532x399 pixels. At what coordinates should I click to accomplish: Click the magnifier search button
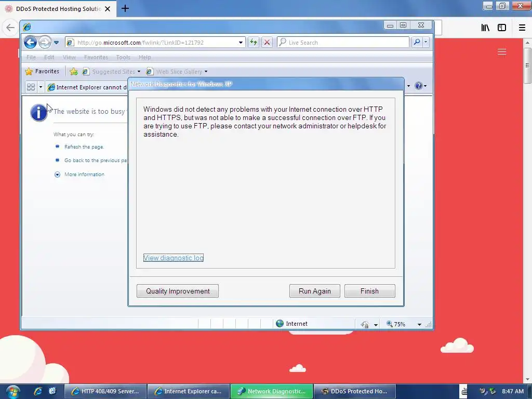pyautogui.click(x=417, y=42)
